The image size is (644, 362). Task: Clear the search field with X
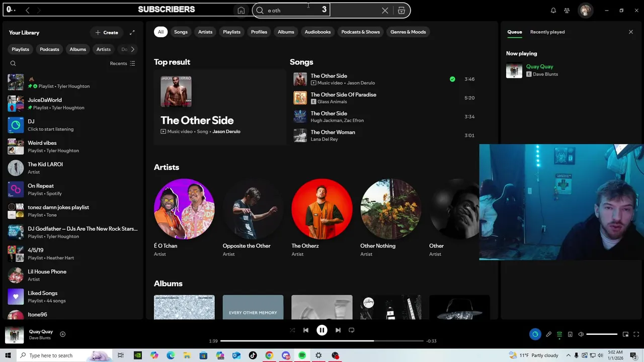385,11
